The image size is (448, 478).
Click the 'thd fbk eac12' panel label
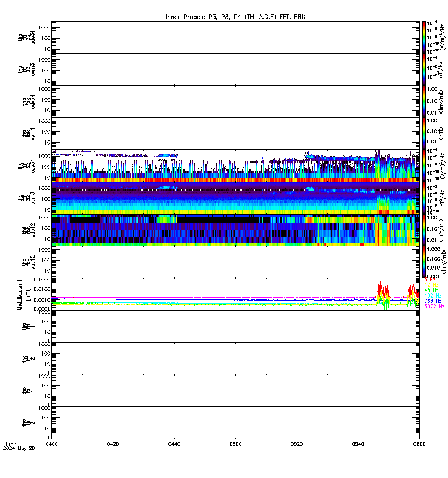coord(29,262)
